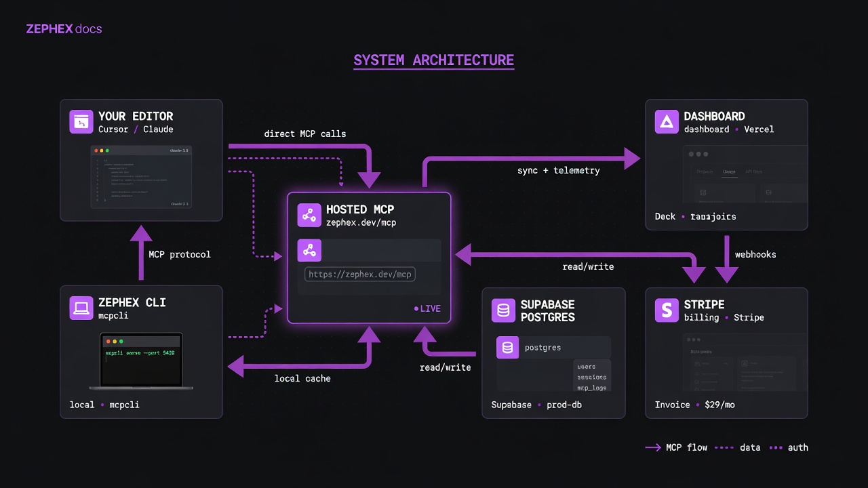Select the ZEPHEX CLI title
Viewport: 868px width, 488px height.
point(132,302)
